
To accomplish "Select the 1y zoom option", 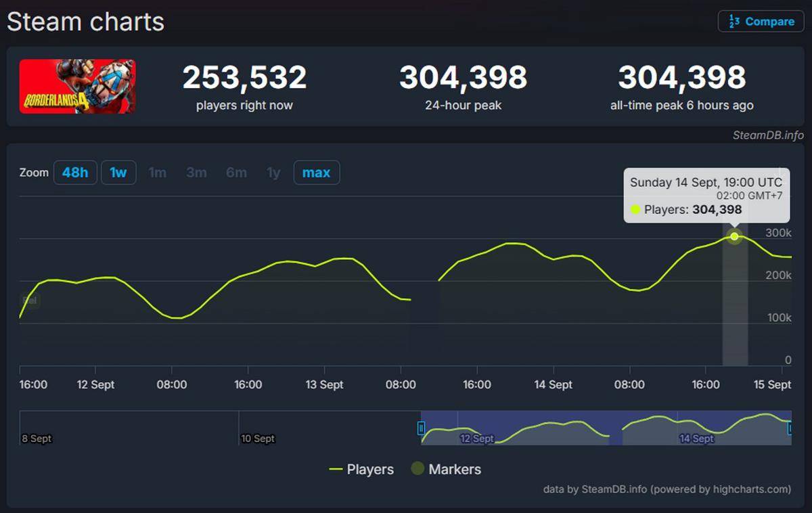I will (273, 173).
